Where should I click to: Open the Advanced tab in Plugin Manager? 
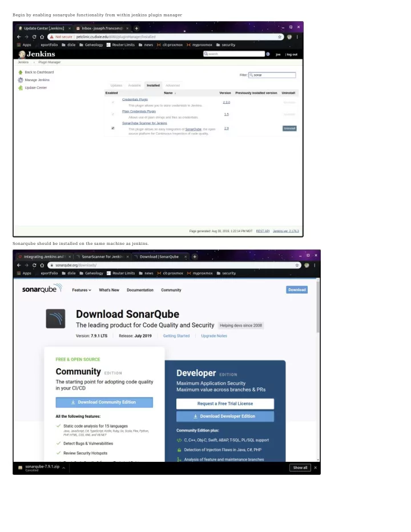tap(172, 85)
